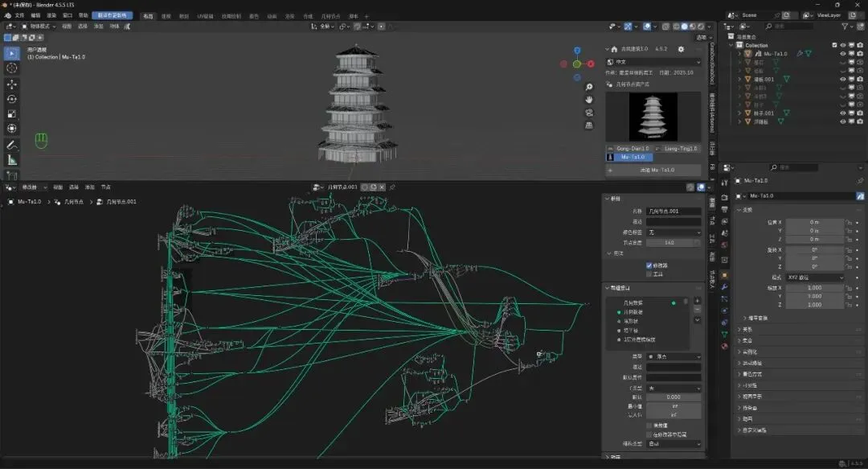Toggle the Collection exclude checkbox in outliner

tap(834, 45)
